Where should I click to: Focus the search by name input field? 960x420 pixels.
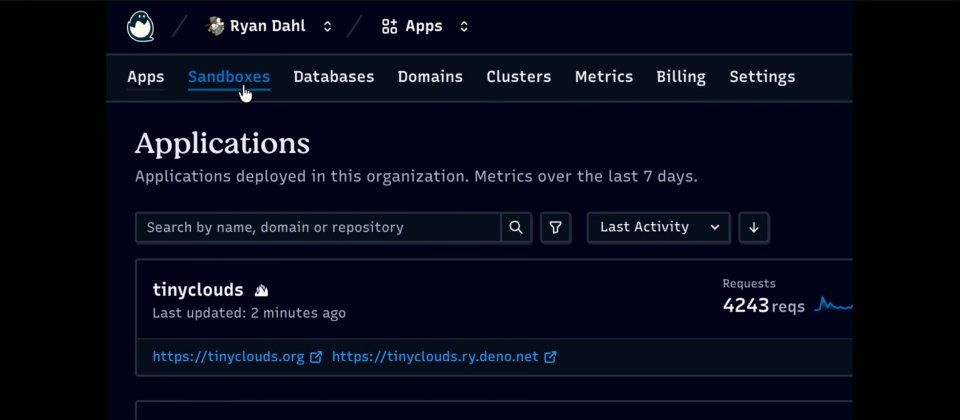pos(318,227)
